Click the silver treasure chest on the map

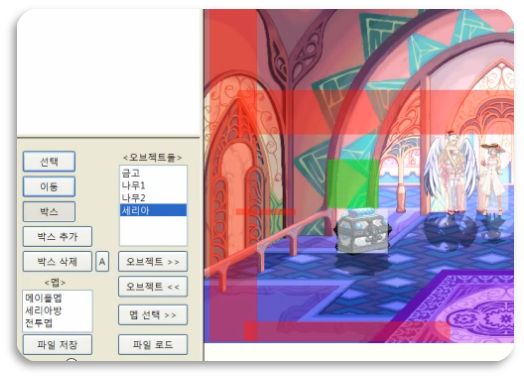pos(363,231)
